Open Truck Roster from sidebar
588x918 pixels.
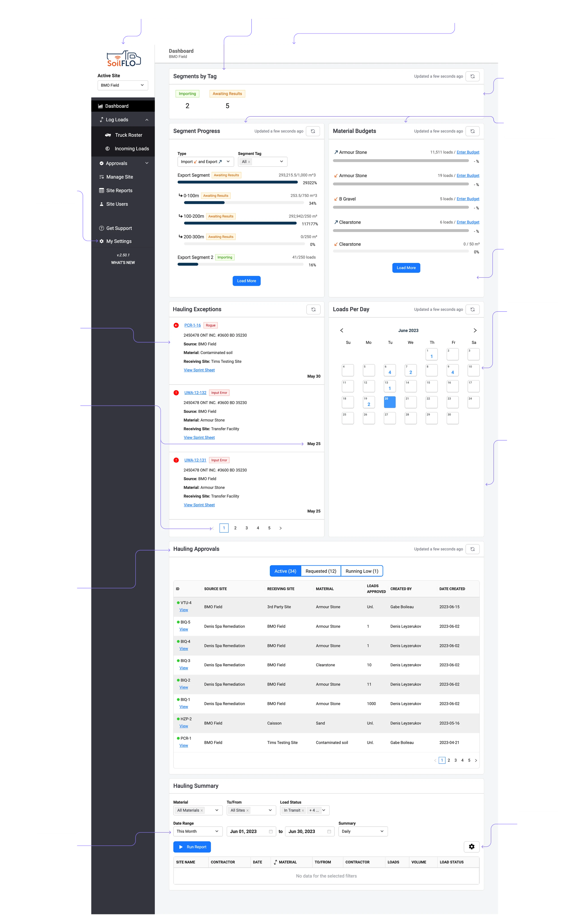128,135
